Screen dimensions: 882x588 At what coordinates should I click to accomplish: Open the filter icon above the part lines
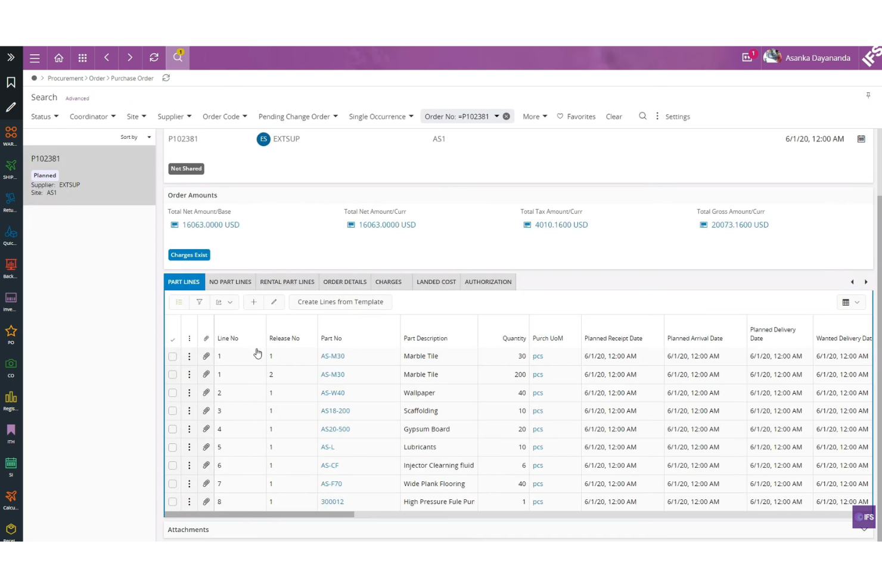pos(199,301)
